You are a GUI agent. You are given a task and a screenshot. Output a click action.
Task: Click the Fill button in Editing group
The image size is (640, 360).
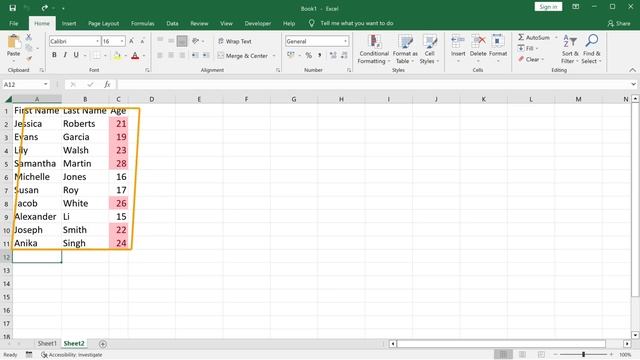pyautogui.click(x=526, y=48)
